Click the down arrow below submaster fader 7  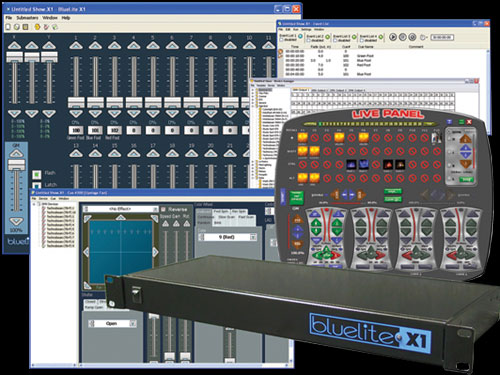[x=192, y=114]
